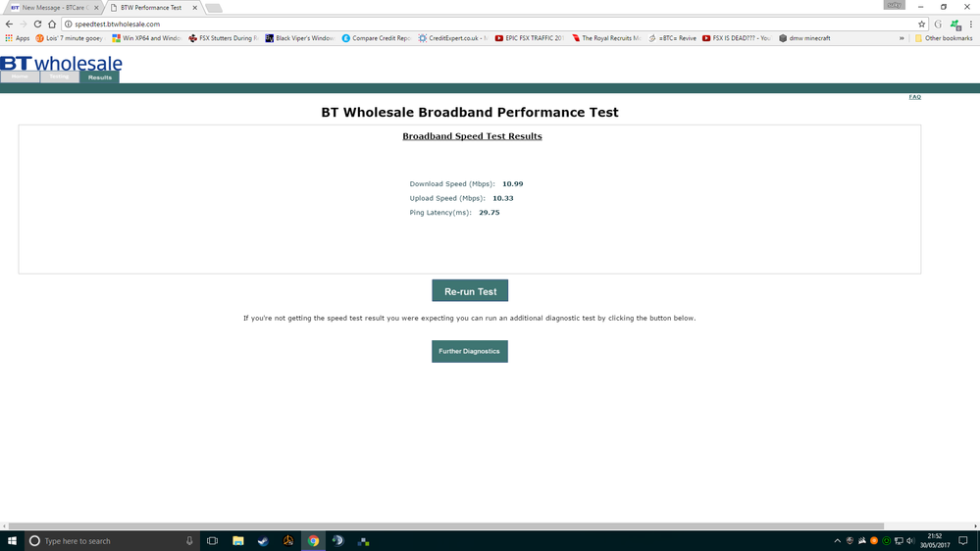This screenshot has width=980, height=551.
Task: Click the browser forward arrow
Action: (x=24, y=24)
